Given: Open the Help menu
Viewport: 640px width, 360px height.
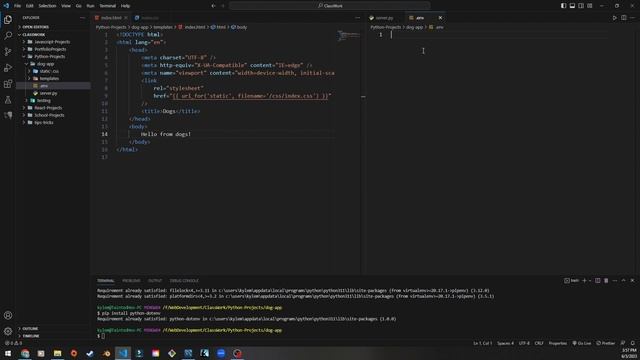Looking at the screenshot, I should (125, 6).
